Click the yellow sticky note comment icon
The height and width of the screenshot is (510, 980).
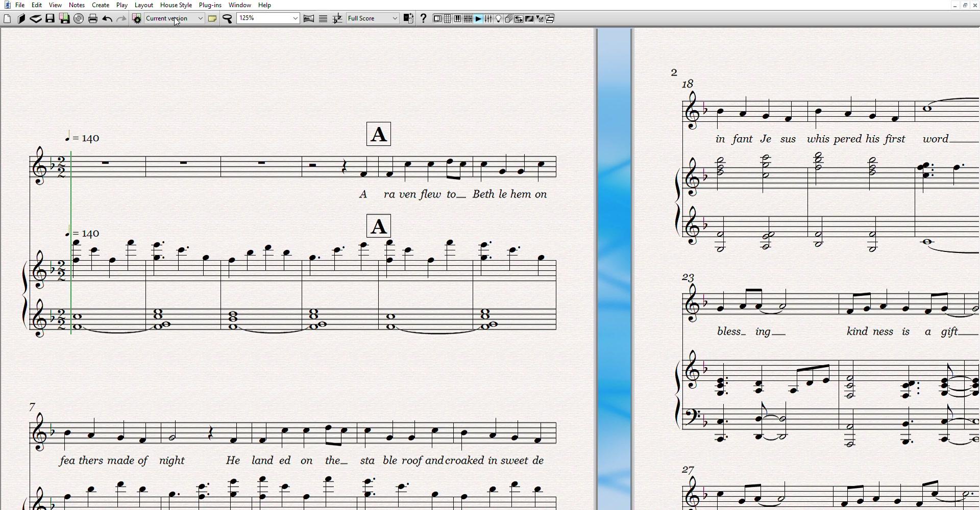click(x=212, y=19)
